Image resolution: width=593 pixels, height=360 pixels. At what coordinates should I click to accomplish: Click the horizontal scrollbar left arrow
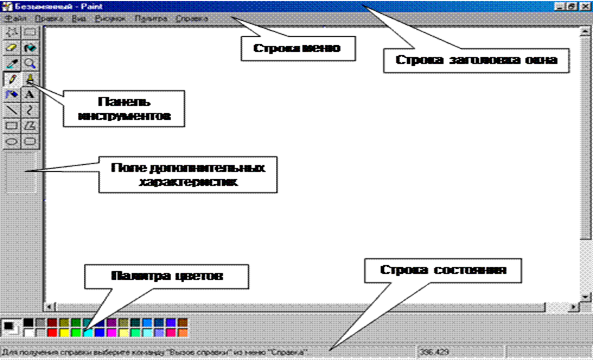coord(50,307)
